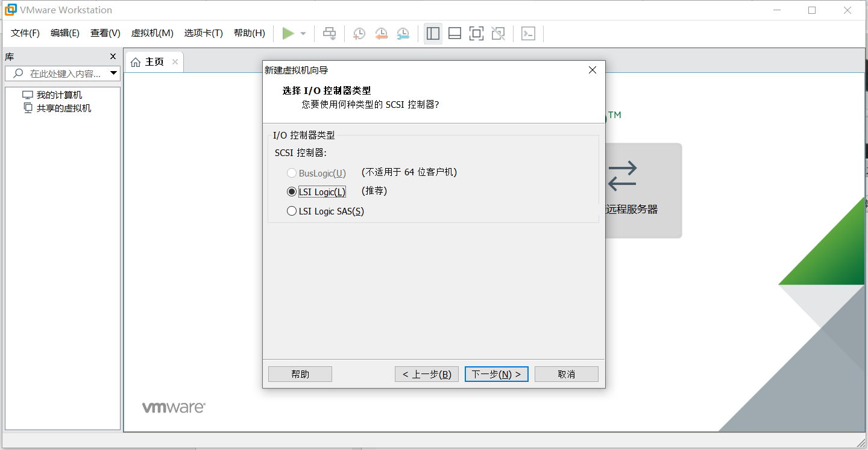Select the LSI Logic(L) radio button
Image resolution: width=868 pixels, height=450 pixels.
292,192
